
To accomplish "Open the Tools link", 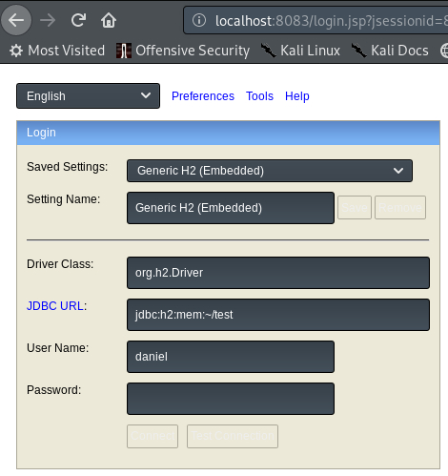I will tap(259, 96).
